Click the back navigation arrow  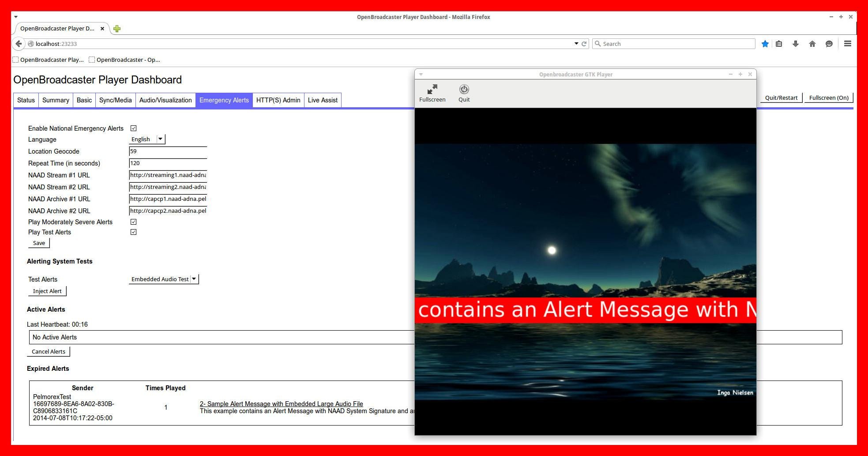(x=18, y=44)
